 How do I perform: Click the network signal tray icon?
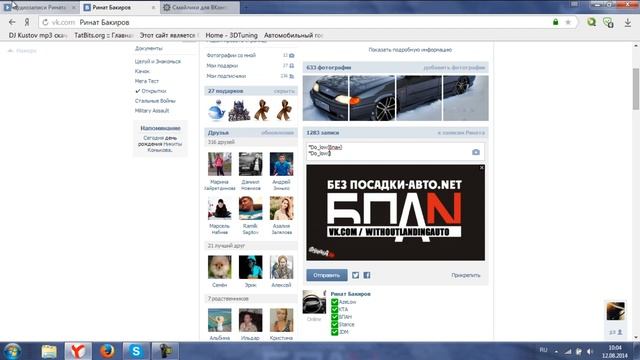[x=568, y=351]
